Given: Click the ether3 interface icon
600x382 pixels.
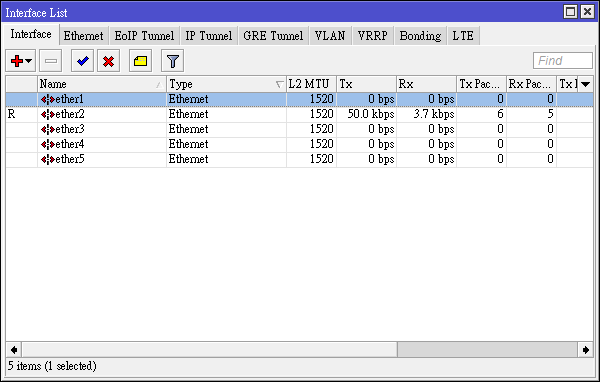Looking at the screenshot, I should click(x=48, y=129).
